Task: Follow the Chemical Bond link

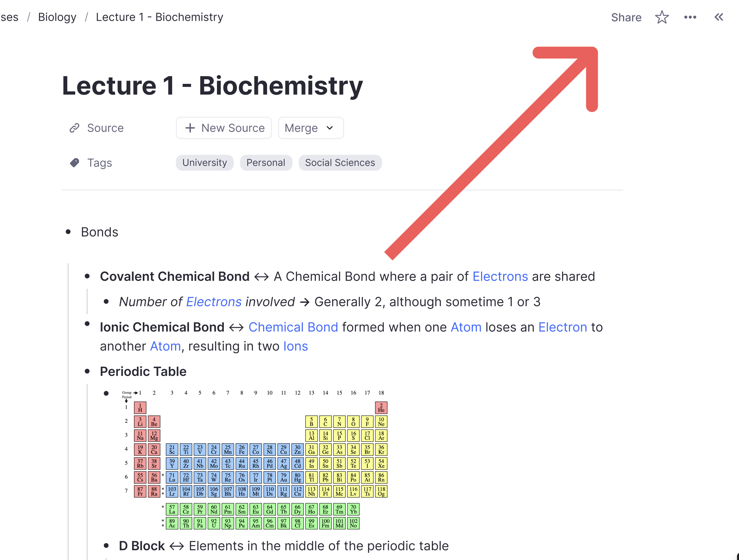Action: click(x=293, y=327)
